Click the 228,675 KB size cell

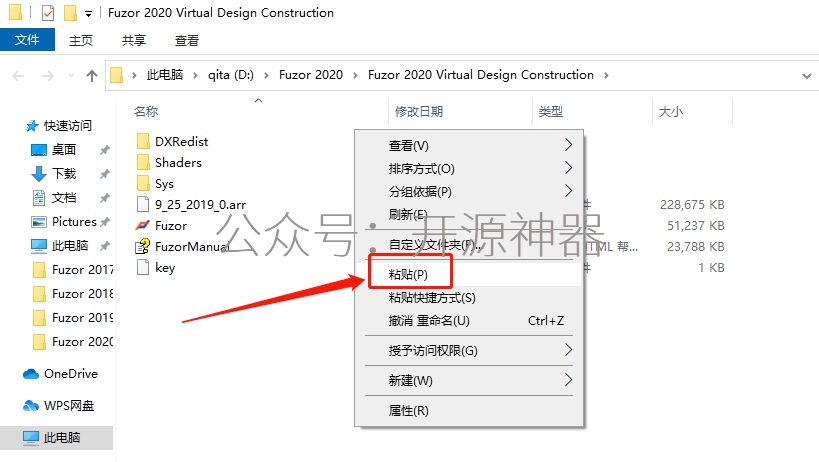click(692, 205)
